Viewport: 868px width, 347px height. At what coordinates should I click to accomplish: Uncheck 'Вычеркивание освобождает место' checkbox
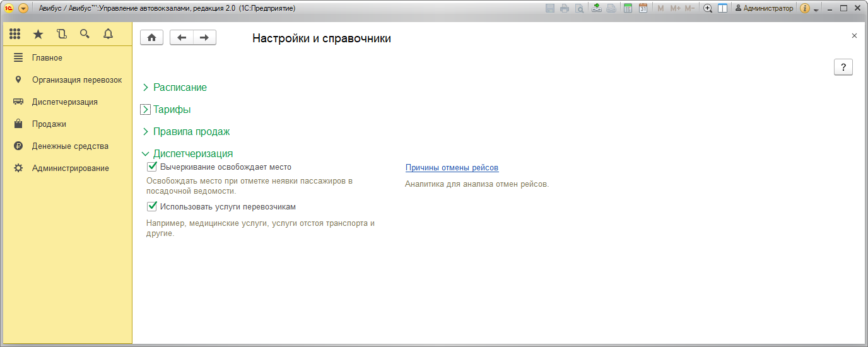(x=151, y=167)
